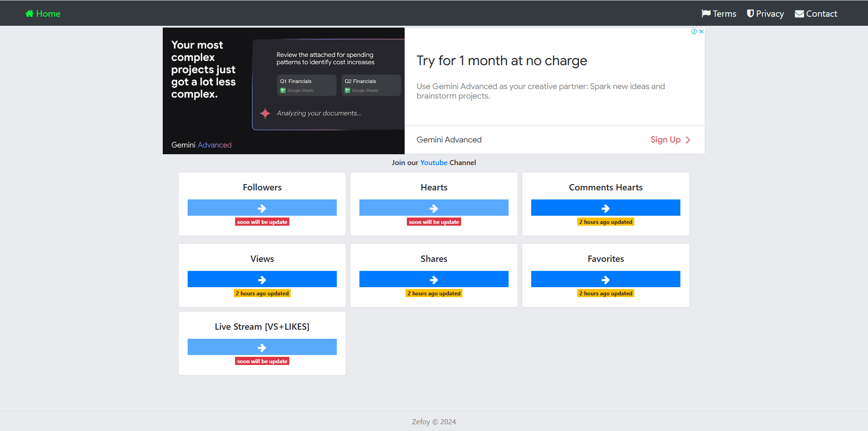
Task: Click the Live Stream arrow button
Action: pyautogui.click(x=262, y=347)
